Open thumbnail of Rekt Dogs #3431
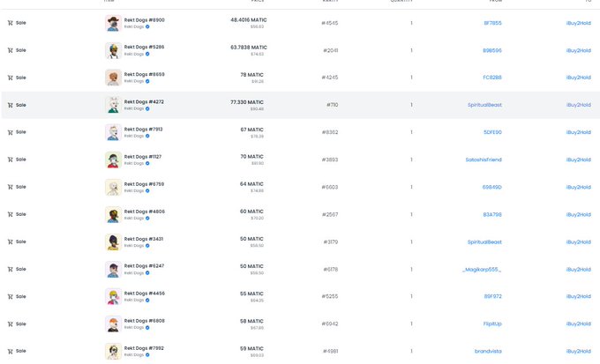The image size is (600, 364). [x=113, y=242]
